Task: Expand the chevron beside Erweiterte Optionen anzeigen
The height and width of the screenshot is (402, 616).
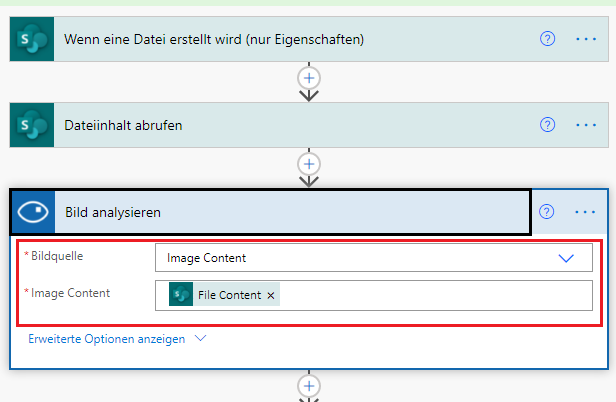Action: pyautogui.click(x=200, y=338)
